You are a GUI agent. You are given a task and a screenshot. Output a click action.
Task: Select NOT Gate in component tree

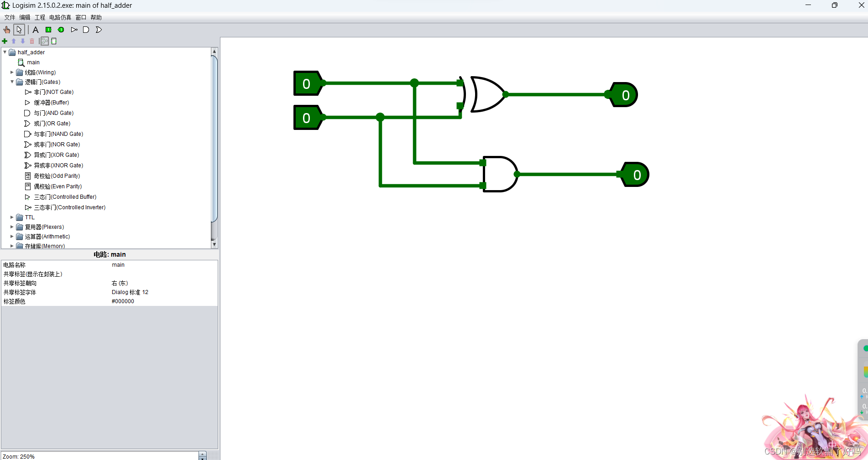pyautogui.click(x=53, y=92)
